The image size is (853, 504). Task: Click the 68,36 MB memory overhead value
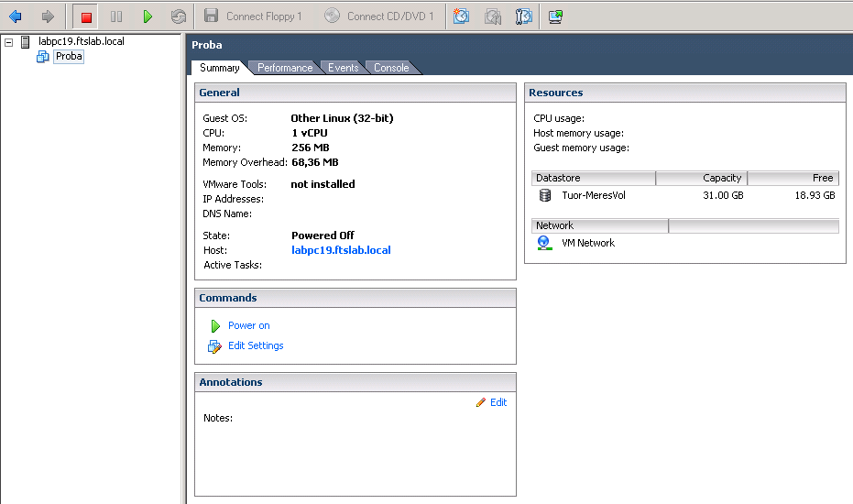pos(315,162)
